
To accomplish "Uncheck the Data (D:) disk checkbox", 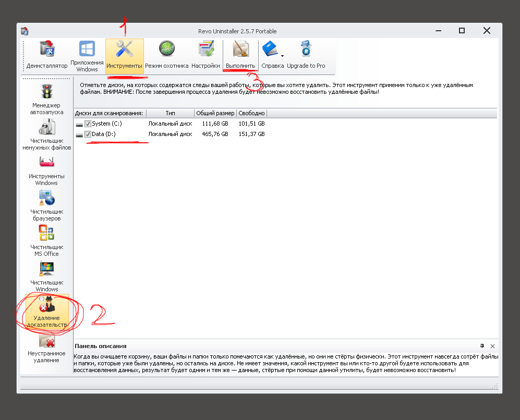I will point(88,134).
